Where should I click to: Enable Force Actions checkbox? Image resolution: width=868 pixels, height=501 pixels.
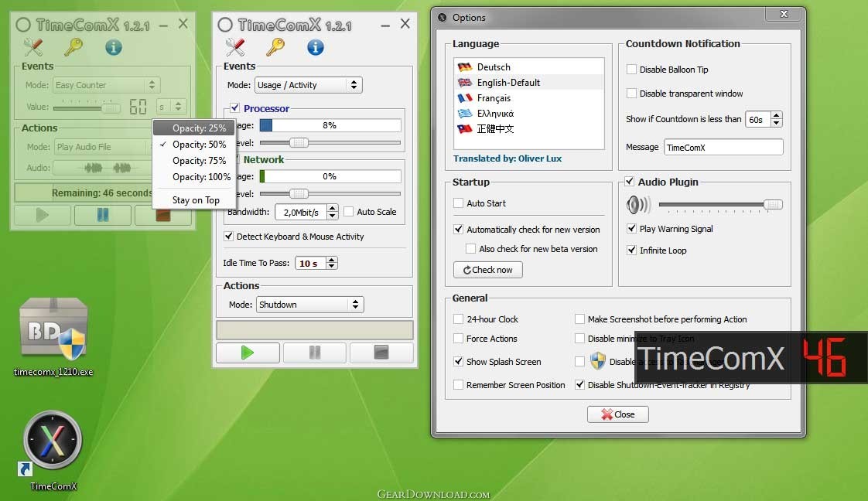coord(458,339)
